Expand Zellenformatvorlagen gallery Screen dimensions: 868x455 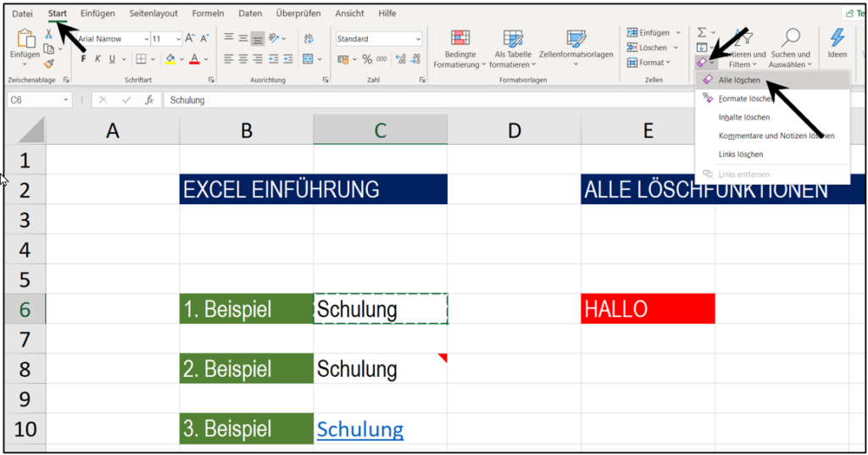pyautogui.click(x=576, y=48)
